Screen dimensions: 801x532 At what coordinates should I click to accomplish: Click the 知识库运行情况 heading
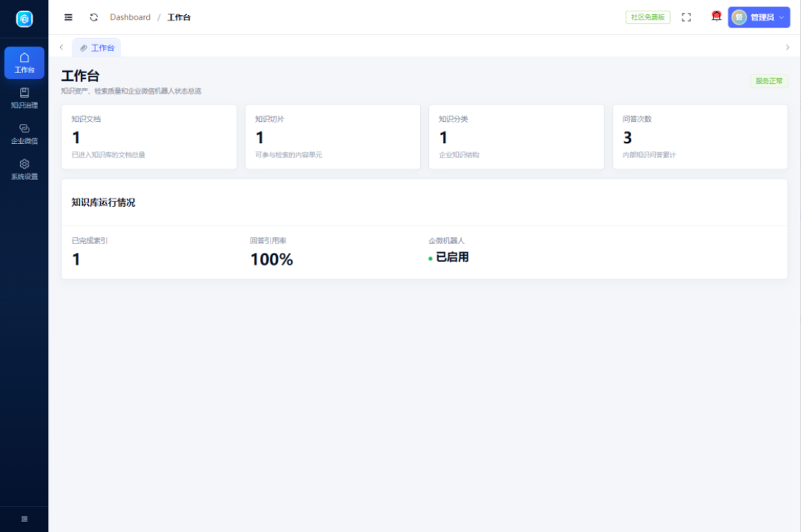103,203
